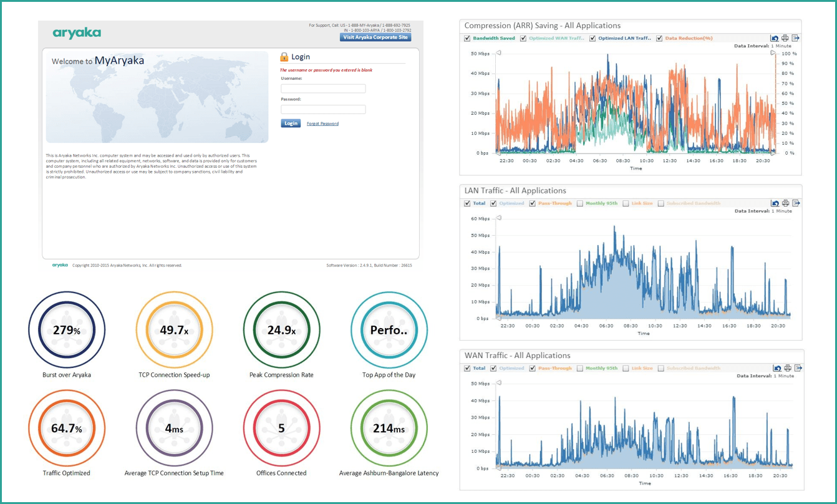Image resolution: width=837 pixels, height=504 pixels.
Task: Click the padlock icon beside Login
Action: 284,57
